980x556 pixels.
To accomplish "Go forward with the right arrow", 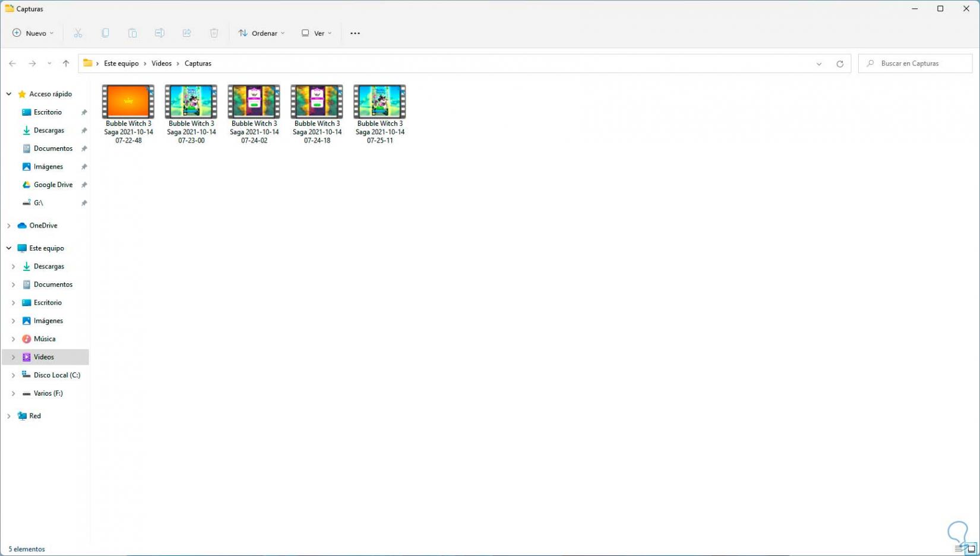I will coord(32,64).
